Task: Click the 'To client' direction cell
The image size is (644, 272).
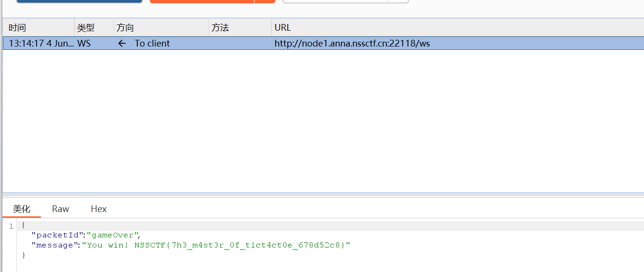Action: pyautogui.click(x=152, y=43)
